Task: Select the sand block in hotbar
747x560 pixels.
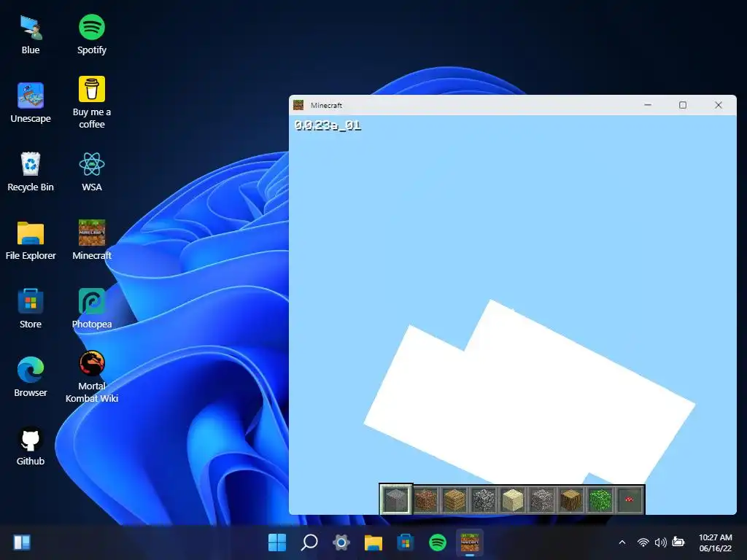Action: 513,499
